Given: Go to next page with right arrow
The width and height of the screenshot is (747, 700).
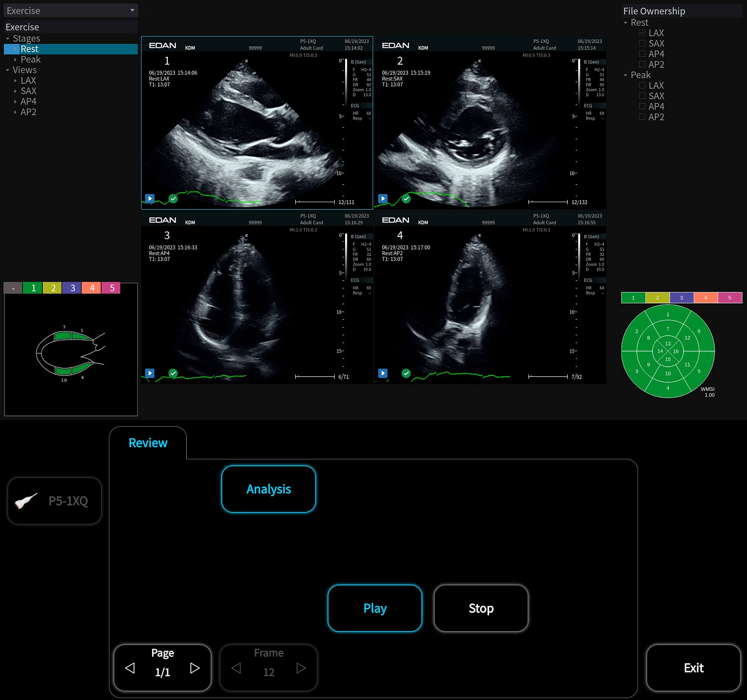Looking at the screenshot, I should coord(195,668).
